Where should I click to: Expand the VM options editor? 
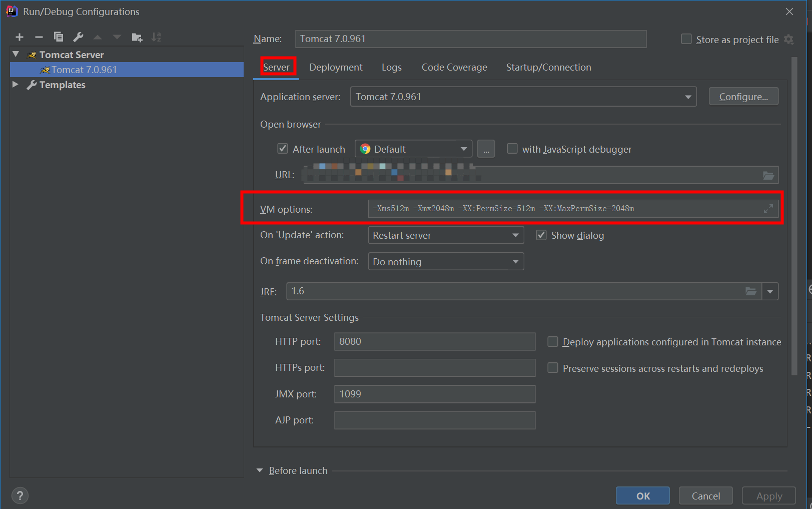coord(768,209)
